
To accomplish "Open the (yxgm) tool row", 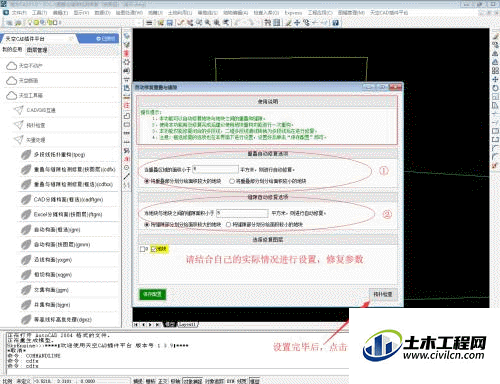I will (69, 260).
